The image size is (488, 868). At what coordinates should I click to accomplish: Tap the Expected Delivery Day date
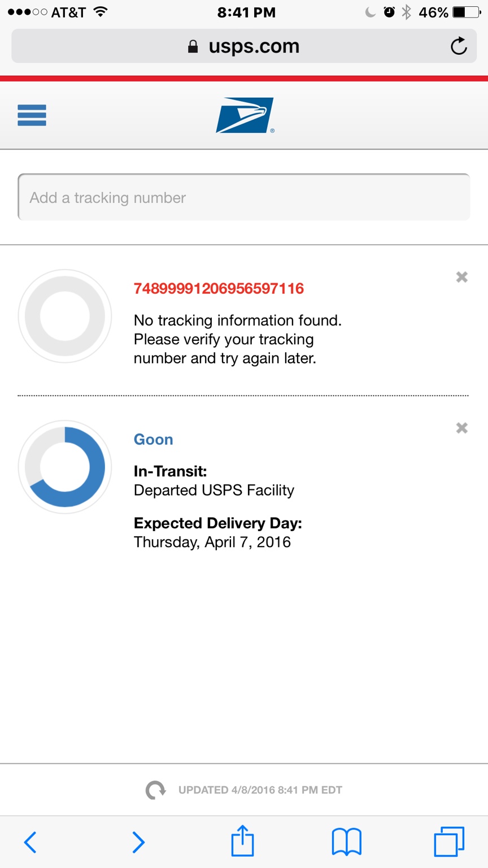click(x=212, y=542)
